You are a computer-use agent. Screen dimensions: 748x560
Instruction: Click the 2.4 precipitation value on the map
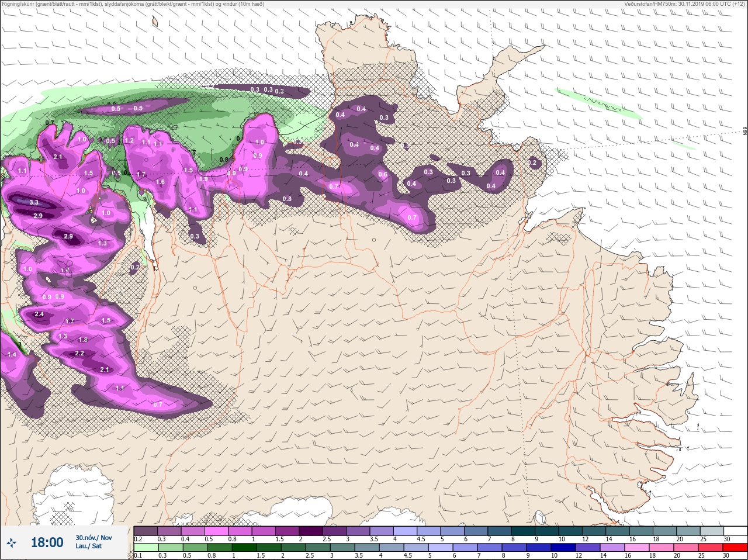39,314
